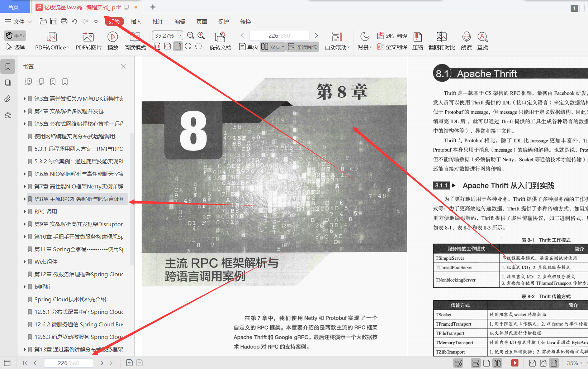
Task: Toggle the bookmark panel sidebar button
Action: click(x=8, y=66)
